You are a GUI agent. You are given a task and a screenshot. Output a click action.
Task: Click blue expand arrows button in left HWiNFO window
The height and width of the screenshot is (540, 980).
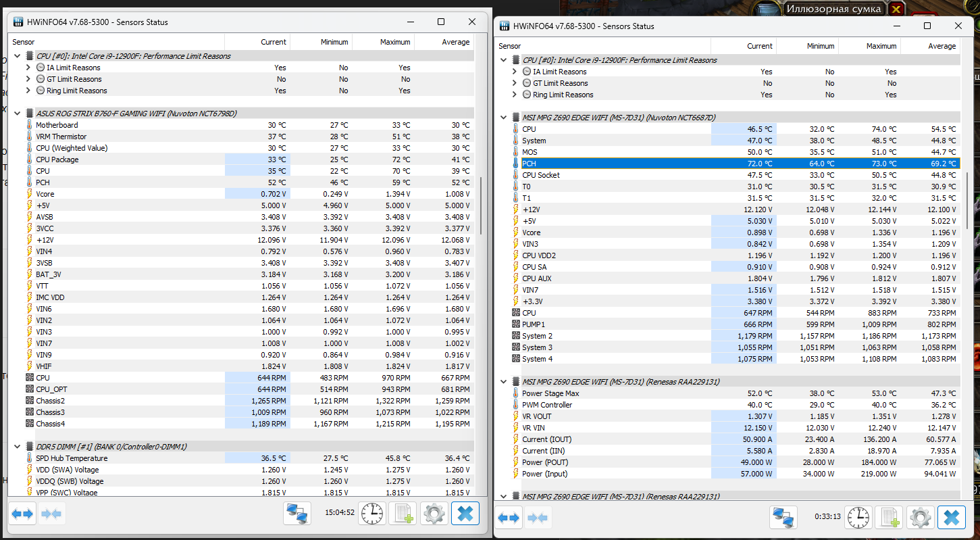tap(23, 514)
